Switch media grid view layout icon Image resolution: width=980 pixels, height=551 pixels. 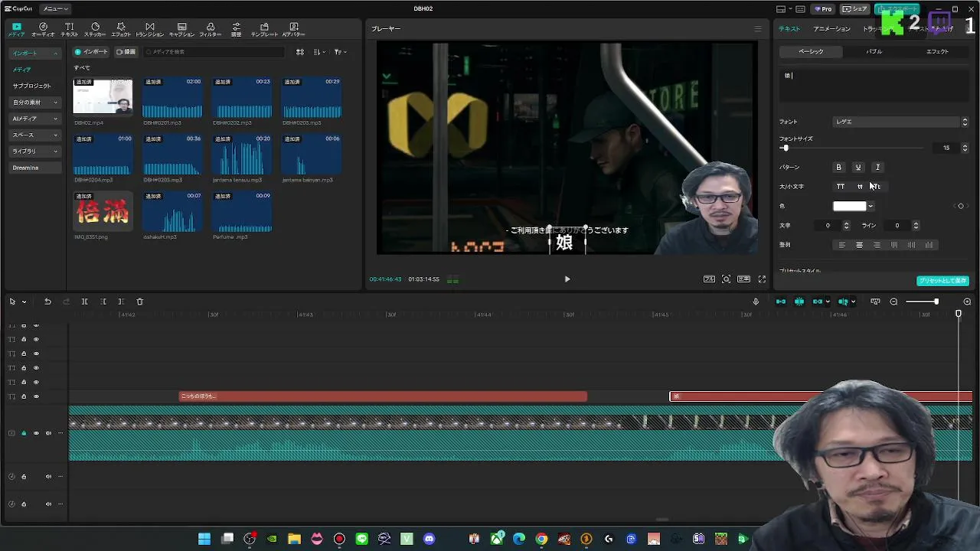point(300,52)
